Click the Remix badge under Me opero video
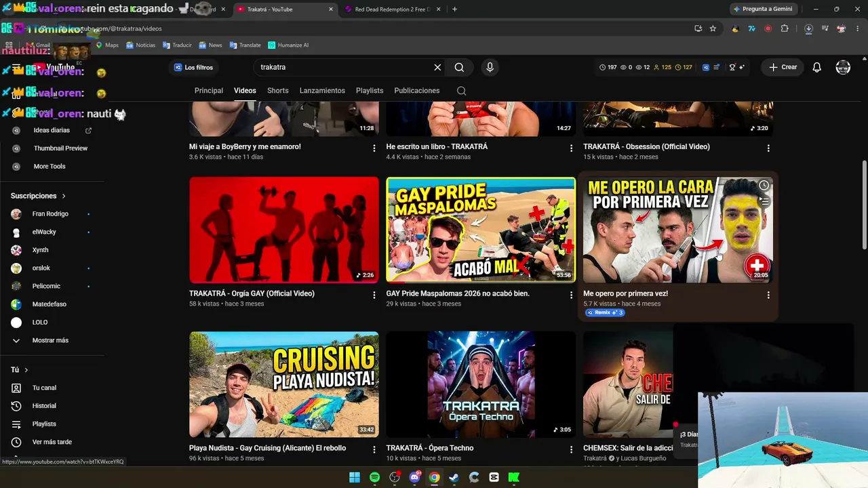The height and width of the screenshot is (488, 868). pos(605,312)
